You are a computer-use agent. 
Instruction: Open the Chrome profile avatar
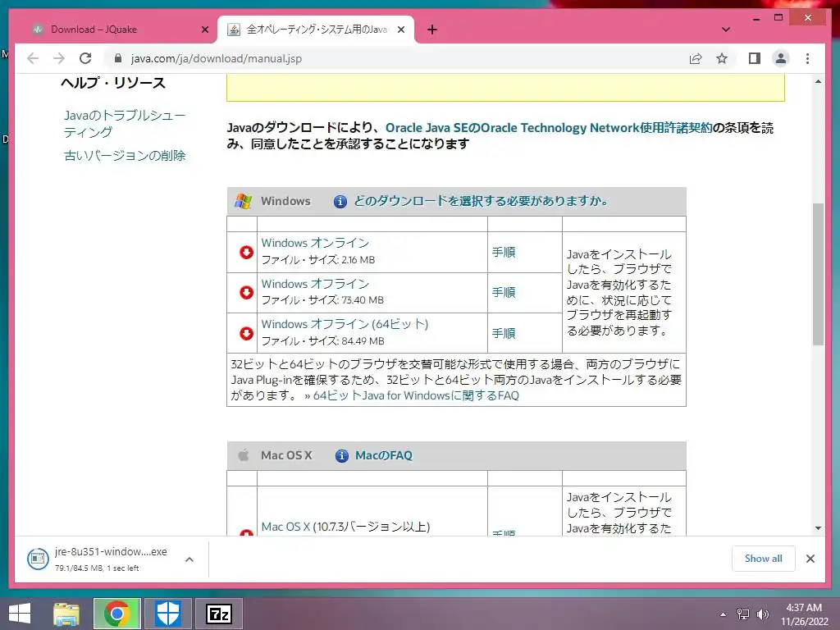(x=781, y=58)
